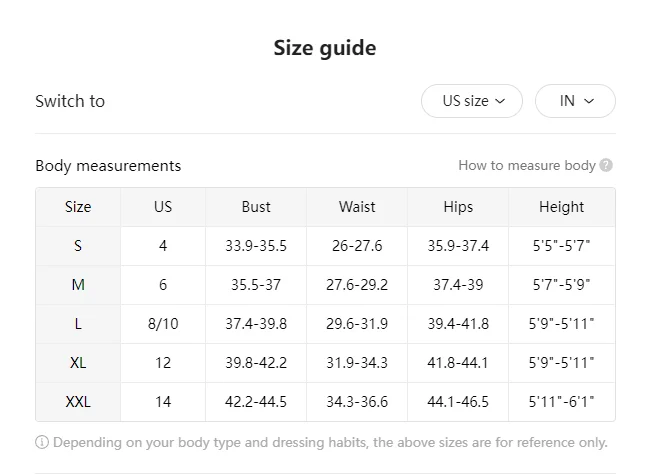
Task: Click the L size cell
Action: (x=78, y=324)
